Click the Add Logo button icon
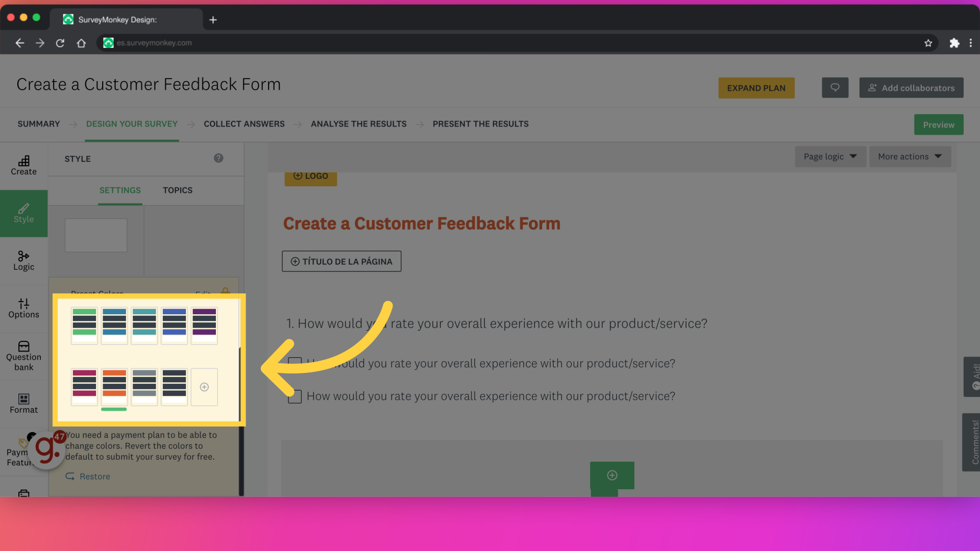The image size is (980, 551). click(298, 176)
